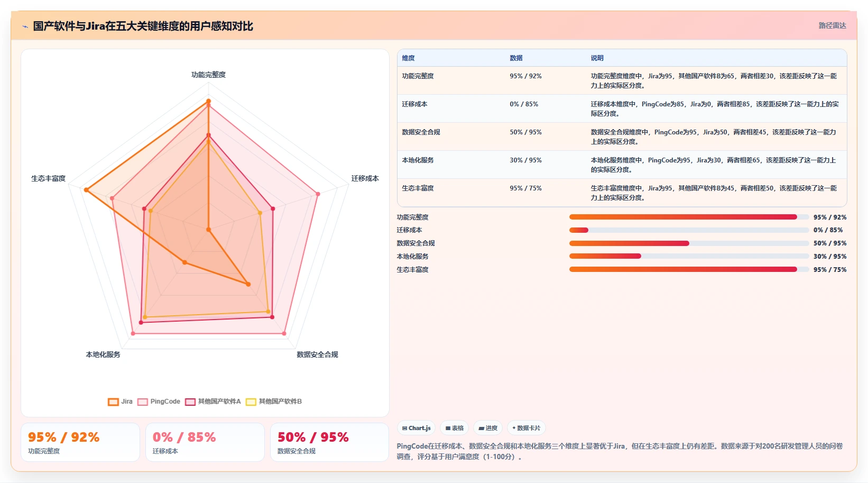
Task: Click the 生态丰富度 progress bar
Action: 689,269
